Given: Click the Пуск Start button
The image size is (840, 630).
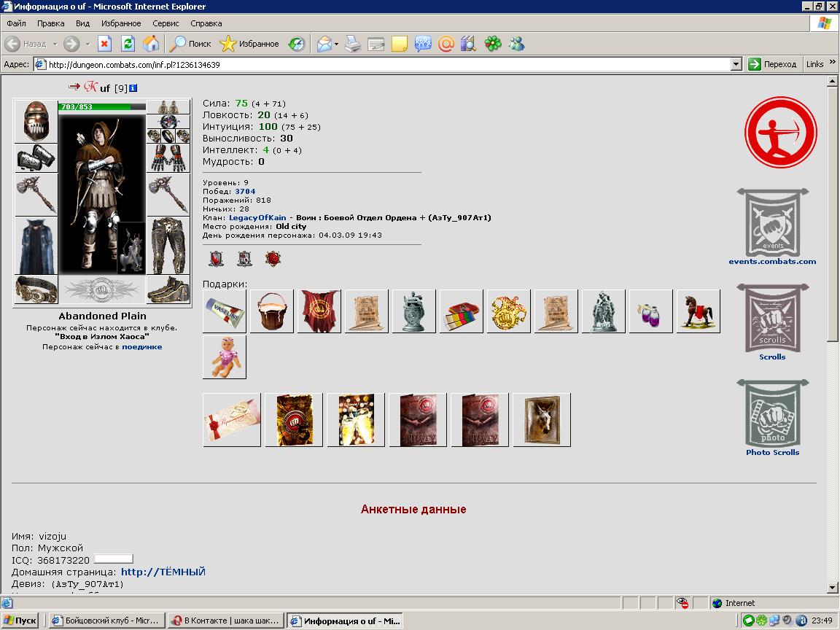Looking at the screenshot, I should coord(20,621).
